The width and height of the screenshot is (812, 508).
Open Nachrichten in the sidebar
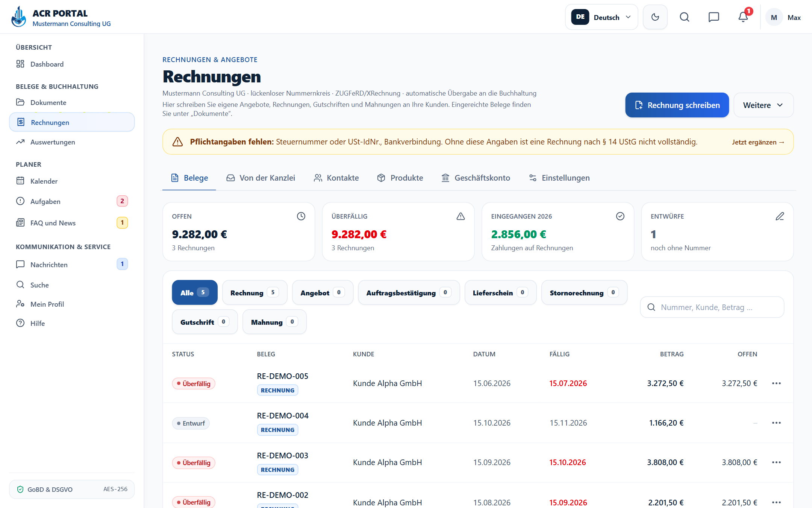(72, 265)
